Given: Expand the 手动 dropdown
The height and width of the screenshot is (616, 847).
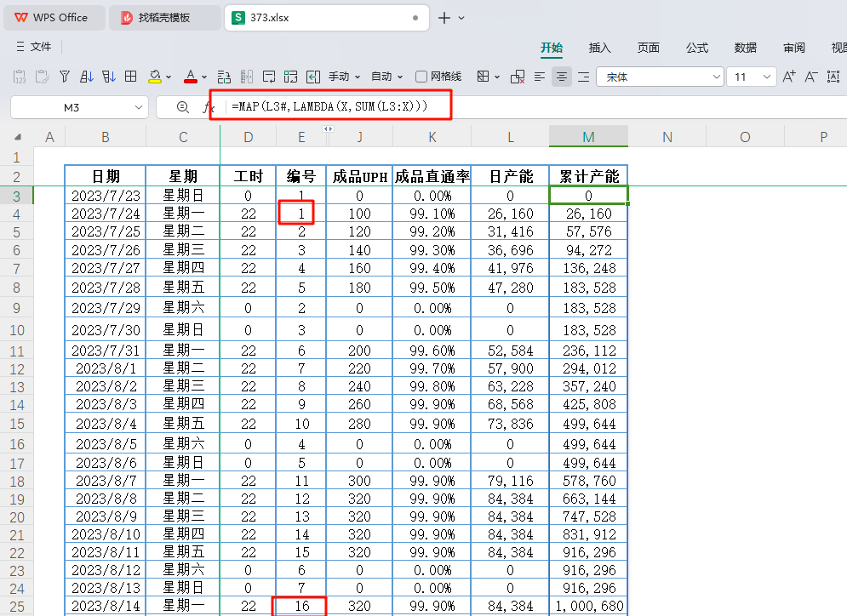Looking at the screenshot, I should [344, 77].
